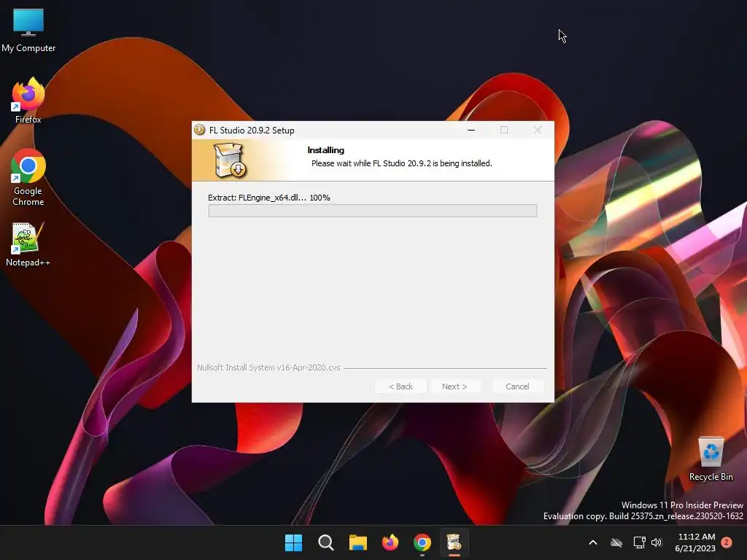Select the Google Chrome desktop shortcut
747x560 pixels.
tap(28, 177)
